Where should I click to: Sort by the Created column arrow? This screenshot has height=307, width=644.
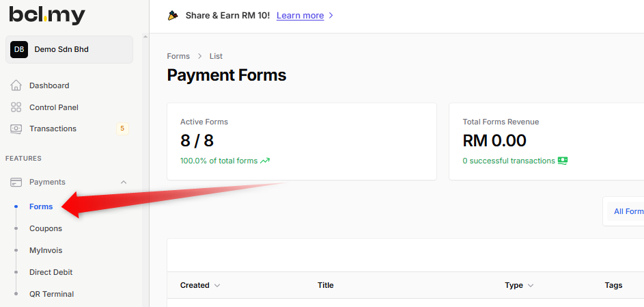(217, 285)
